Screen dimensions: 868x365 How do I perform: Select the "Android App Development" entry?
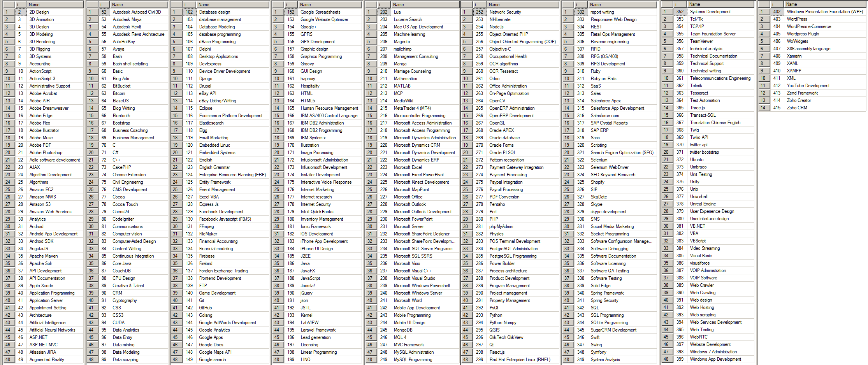[55, 234]
